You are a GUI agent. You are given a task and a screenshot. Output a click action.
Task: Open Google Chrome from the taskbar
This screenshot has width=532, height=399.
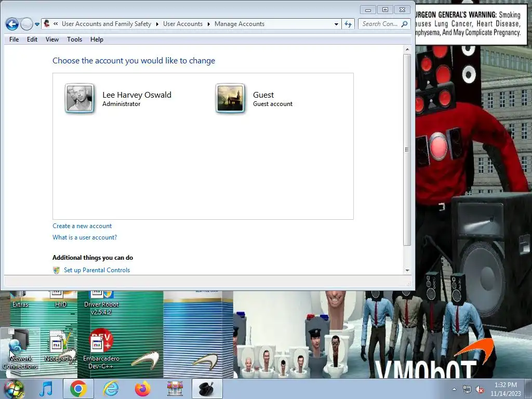click(78, 389)
